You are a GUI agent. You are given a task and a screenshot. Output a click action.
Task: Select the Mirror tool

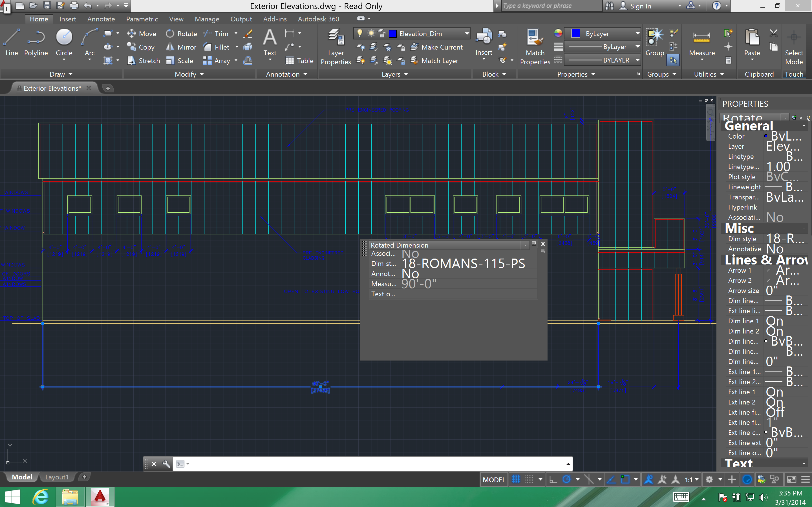click(181, 47)
